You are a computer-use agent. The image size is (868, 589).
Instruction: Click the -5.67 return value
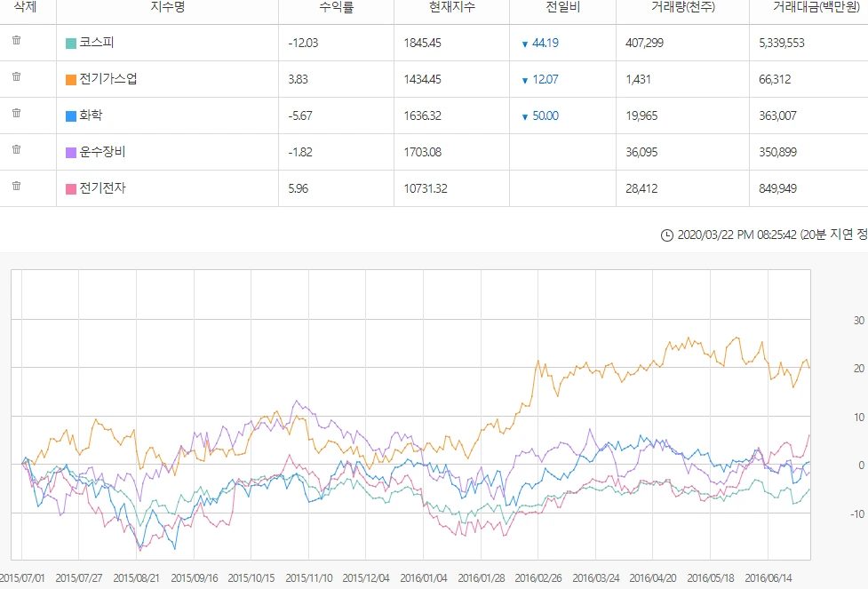pyautogui.click(x=300, y=116)
